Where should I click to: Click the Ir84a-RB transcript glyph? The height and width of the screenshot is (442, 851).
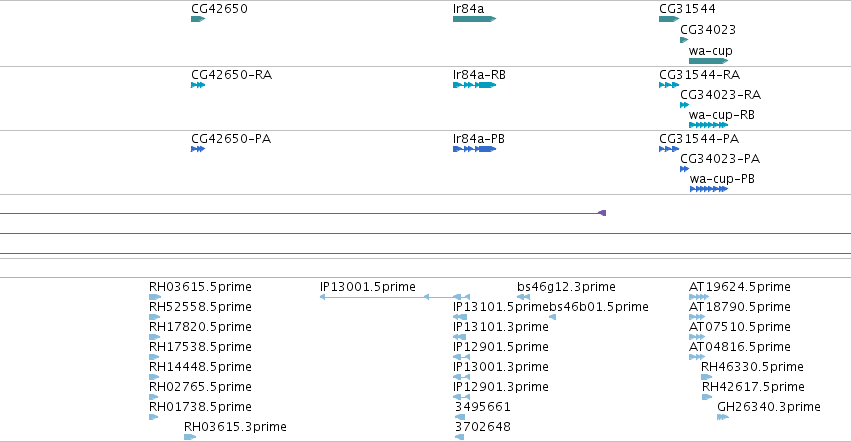pos(474,85)
